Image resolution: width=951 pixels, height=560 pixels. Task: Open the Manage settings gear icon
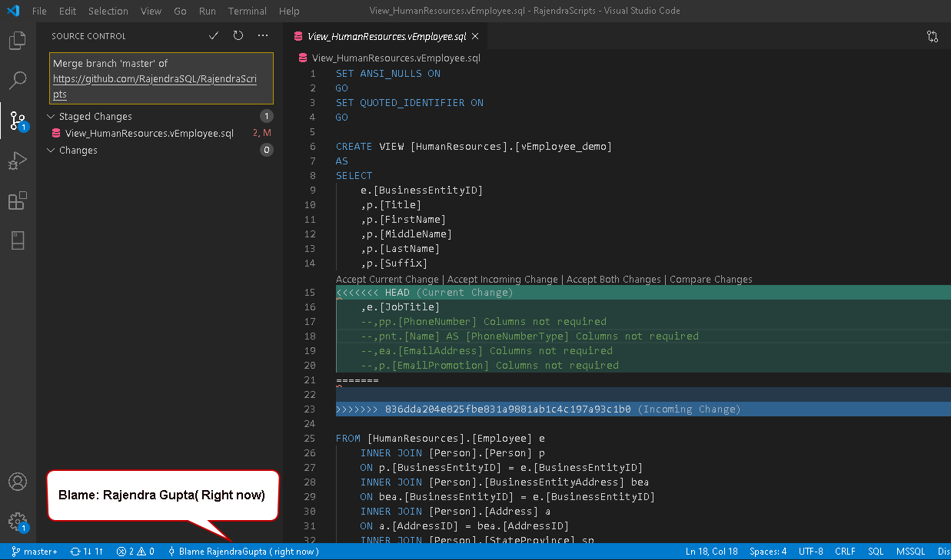tap(17, 522)
